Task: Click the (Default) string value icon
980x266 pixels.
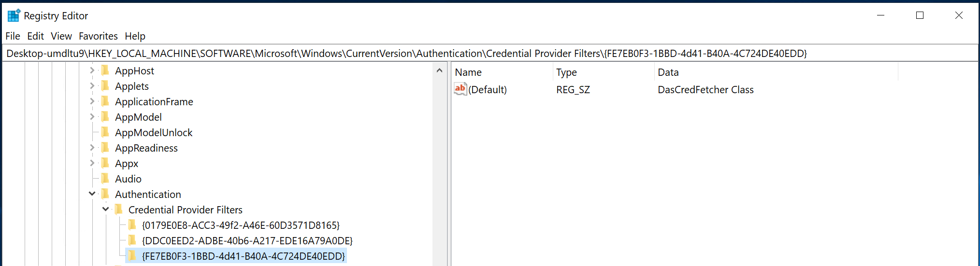Action: point(461,89)
